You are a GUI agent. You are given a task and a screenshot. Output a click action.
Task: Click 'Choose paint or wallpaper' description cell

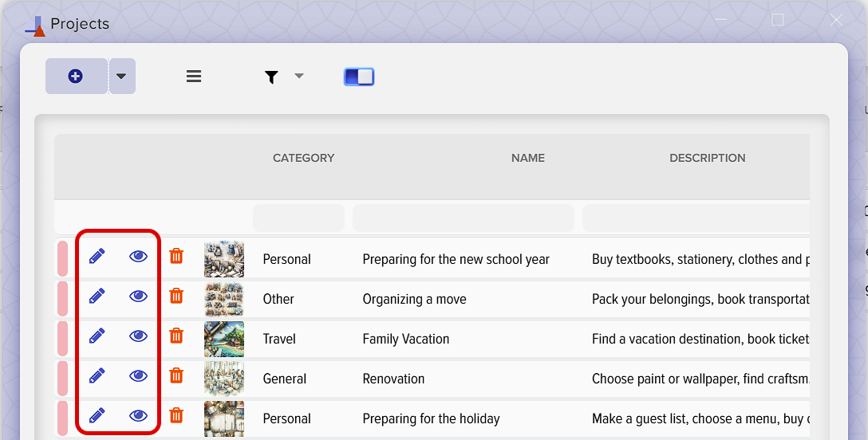click(x=700, y=379)
